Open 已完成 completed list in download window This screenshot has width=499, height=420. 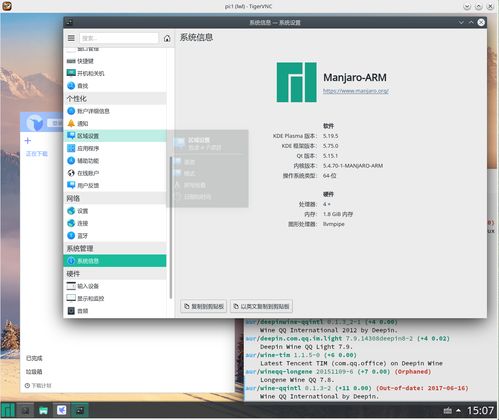point(34,358)
